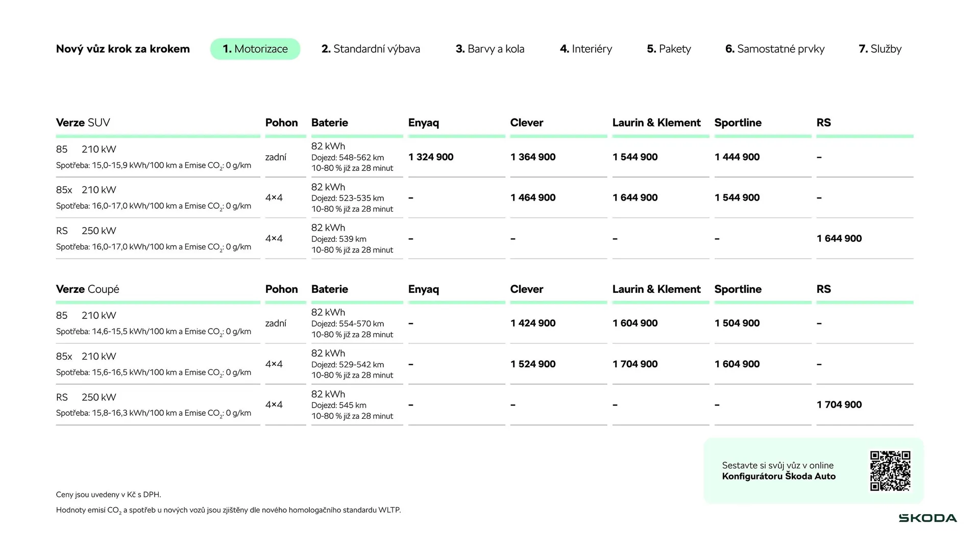980x551 pixels.
Task: Select SUV 85 Laurin & Klement price 1 544 900
Action: pyautogui.click(x=635, y=157)
